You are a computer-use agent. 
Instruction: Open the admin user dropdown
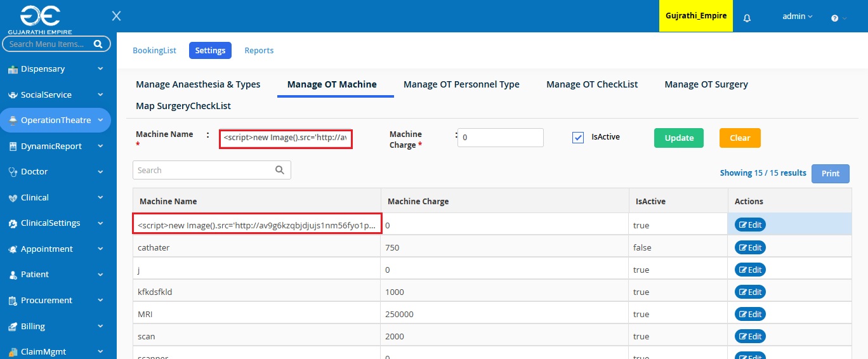798,16
